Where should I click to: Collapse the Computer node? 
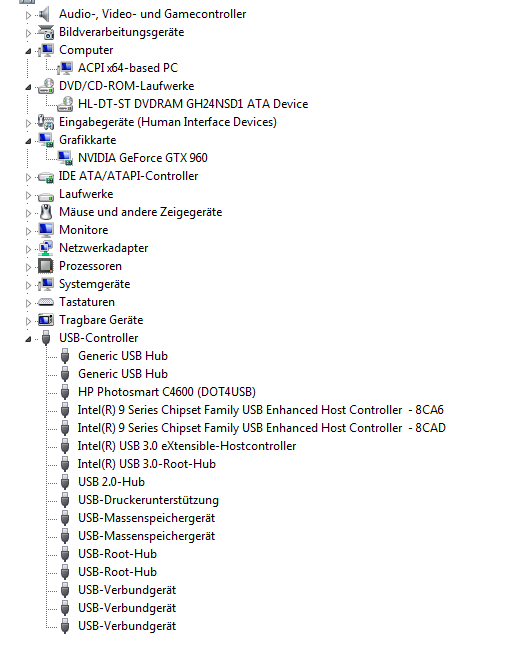[x=28, y=51]
